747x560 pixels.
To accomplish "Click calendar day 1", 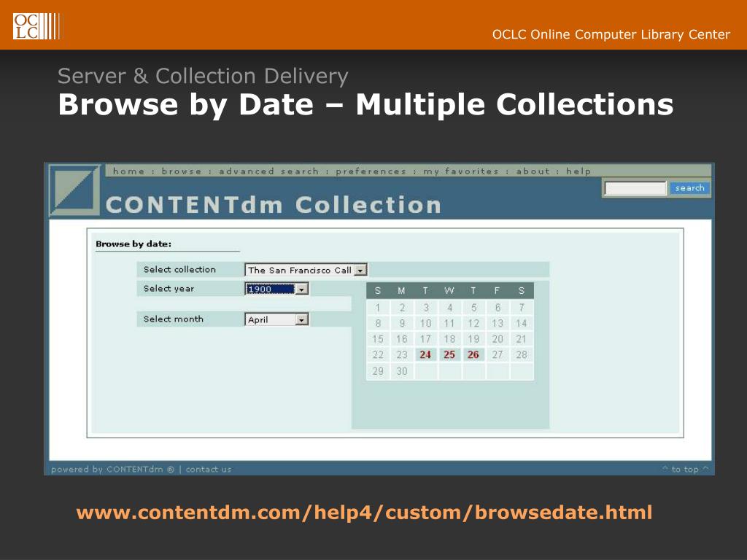I will (378, 308).
